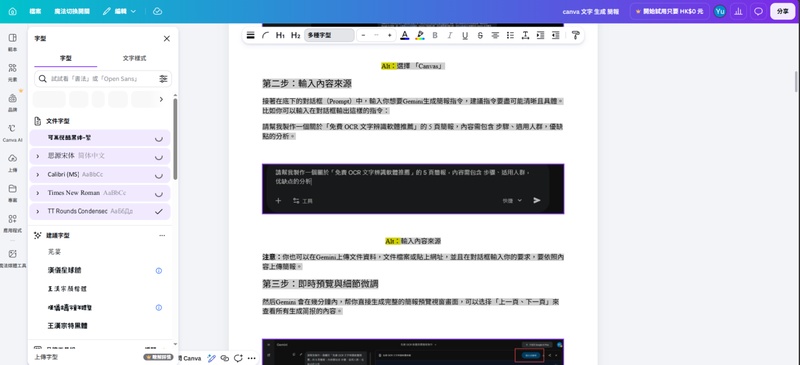This screenshot has width=800, height=365.
Task: Click the magic write pencil icon in bottom bar
Action: click(x=212, y=358)
